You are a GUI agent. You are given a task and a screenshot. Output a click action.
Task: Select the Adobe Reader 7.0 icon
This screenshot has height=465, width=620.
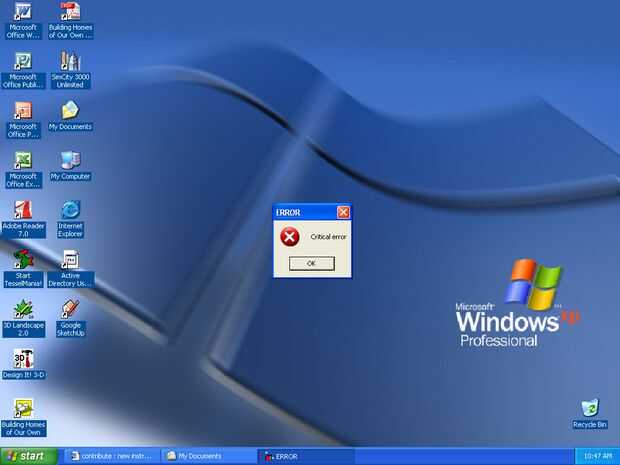pyautogui.click(x=23, y=219)
